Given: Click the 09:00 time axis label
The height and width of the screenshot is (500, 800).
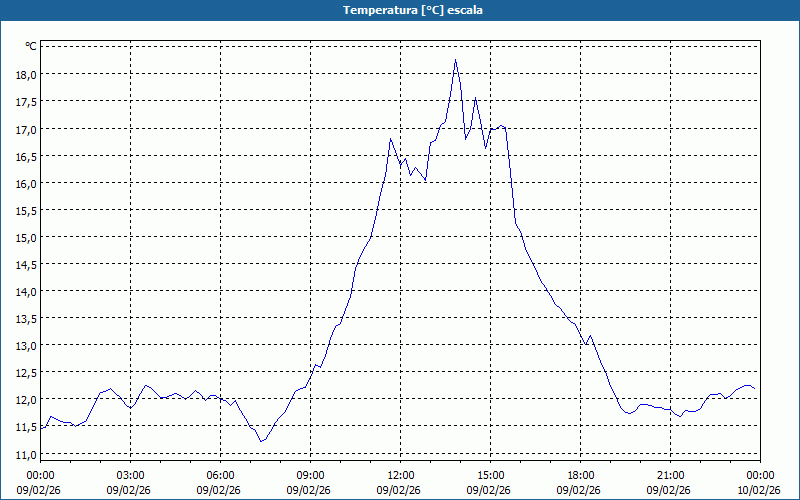Looking at the screenshot, I should tap(311, 475).
